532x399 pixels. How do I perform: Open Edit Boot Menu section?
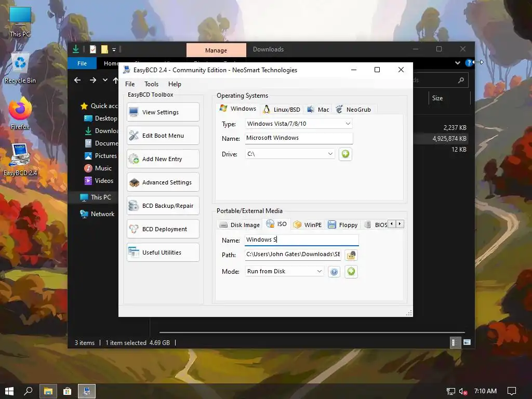tap(163, 136)
